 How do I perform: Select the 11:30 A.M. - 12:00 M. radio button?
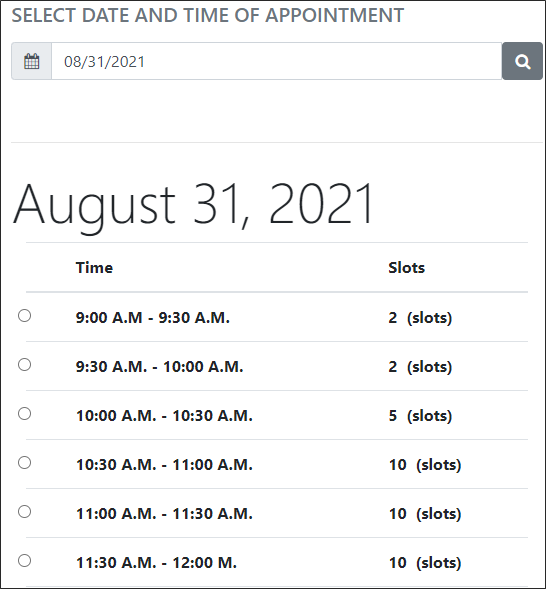pyautogui.click(x=24, y=560)
